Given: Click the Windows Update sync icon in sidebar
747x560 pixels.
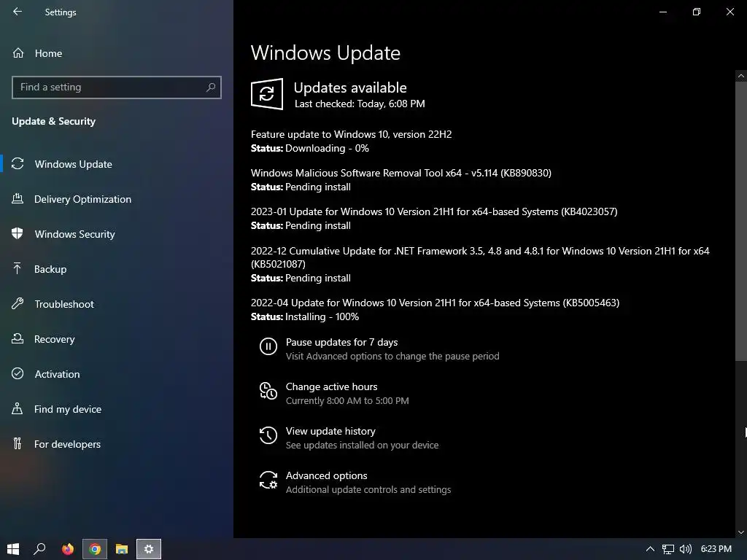Looking at the screenshot, I should [18, 164].
